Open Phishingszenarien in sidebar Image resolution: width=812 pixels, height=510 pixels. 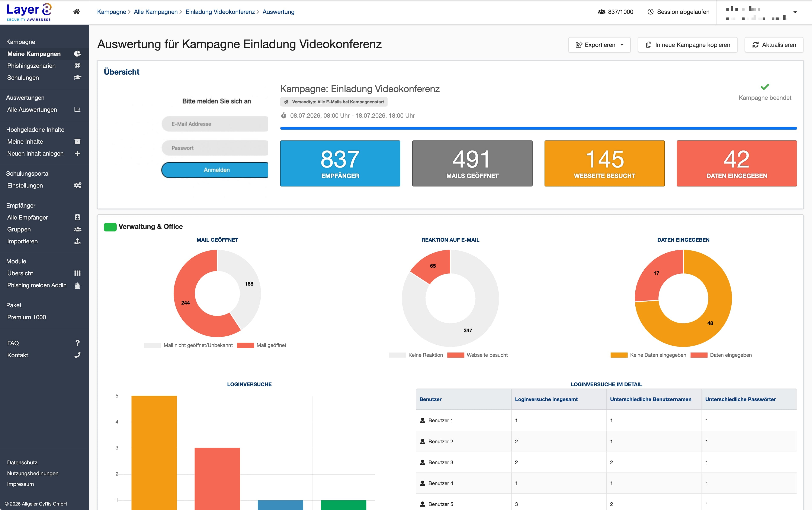[44, 66]
